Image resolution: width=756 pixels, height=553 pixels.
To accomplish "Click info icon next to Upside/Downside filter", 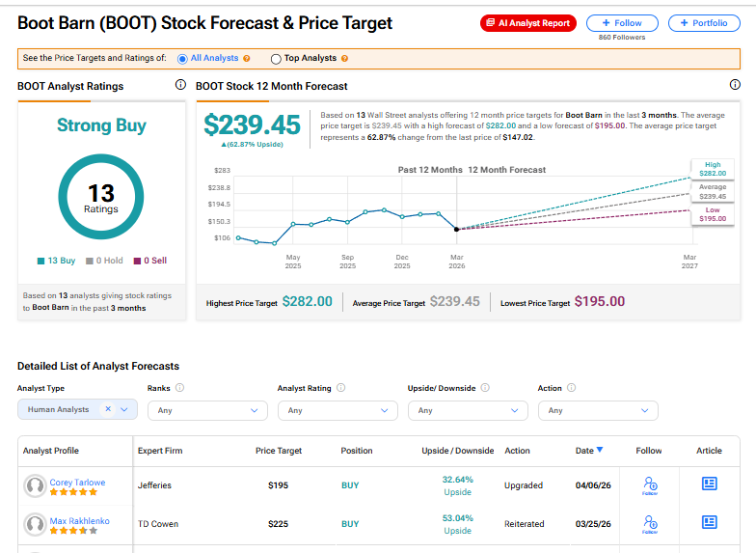I will tap(485, 388).
